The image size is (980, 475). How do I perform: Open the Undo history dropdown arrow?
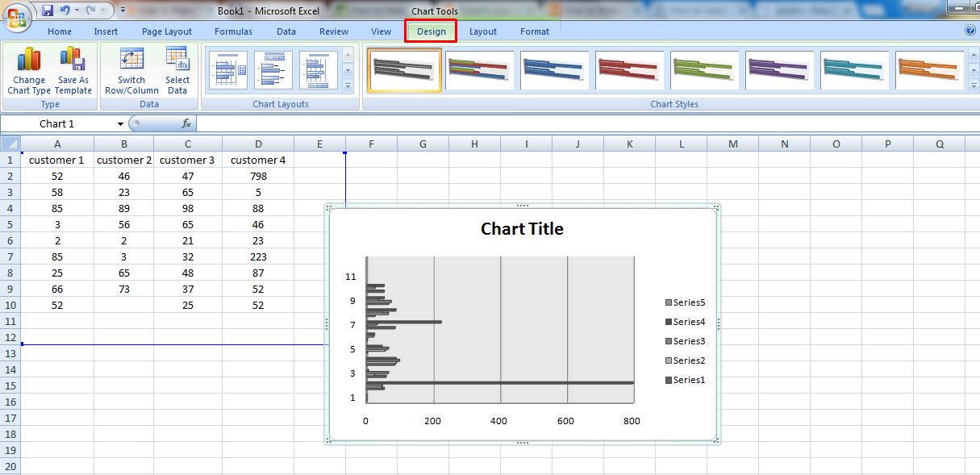[77, 11]
